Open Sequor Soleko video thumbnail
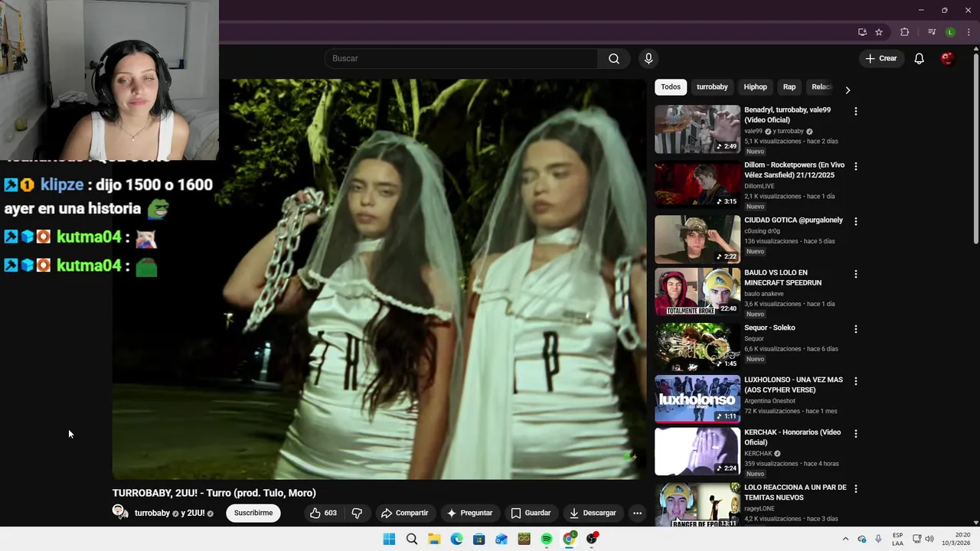The image size is (980, 551). (697, 347)
